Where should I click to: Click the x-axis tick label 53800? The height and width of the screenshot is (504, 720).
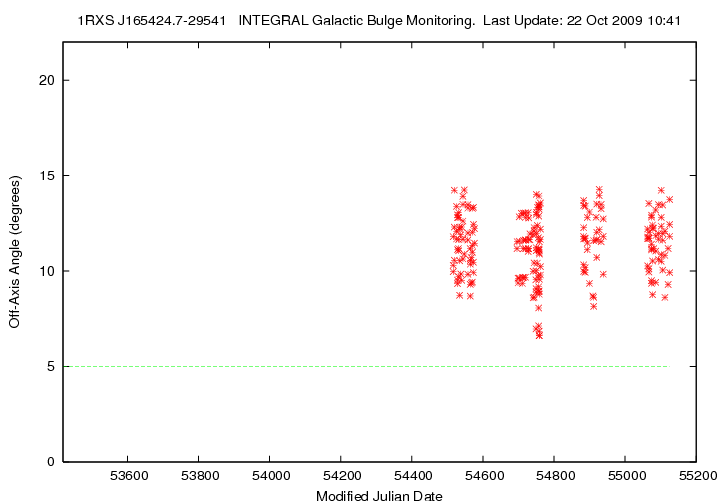click(x=200, y=476)
